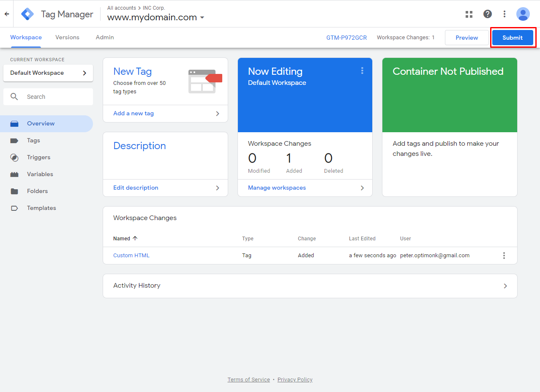Click the GTM-P972GCR container ID
The image size is (540, 392).
click(x=346, y=38)
